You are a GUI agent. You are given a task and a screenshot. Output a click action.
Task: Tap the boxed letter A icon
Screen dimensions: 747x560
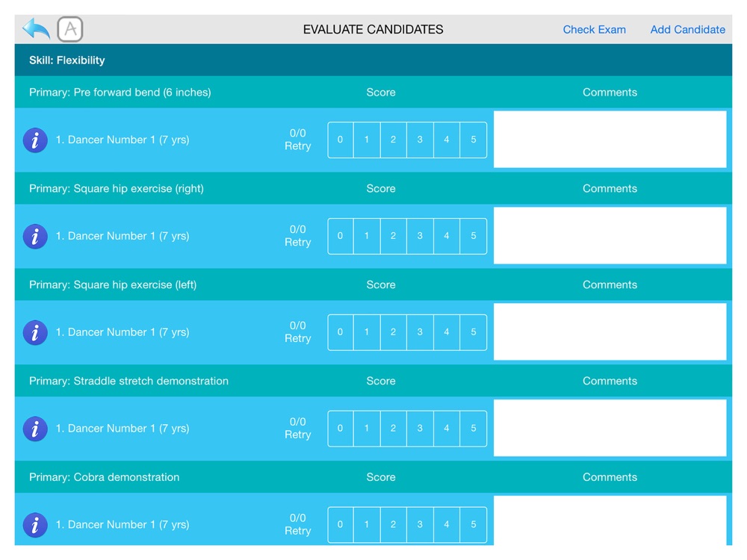click(70, 29)
